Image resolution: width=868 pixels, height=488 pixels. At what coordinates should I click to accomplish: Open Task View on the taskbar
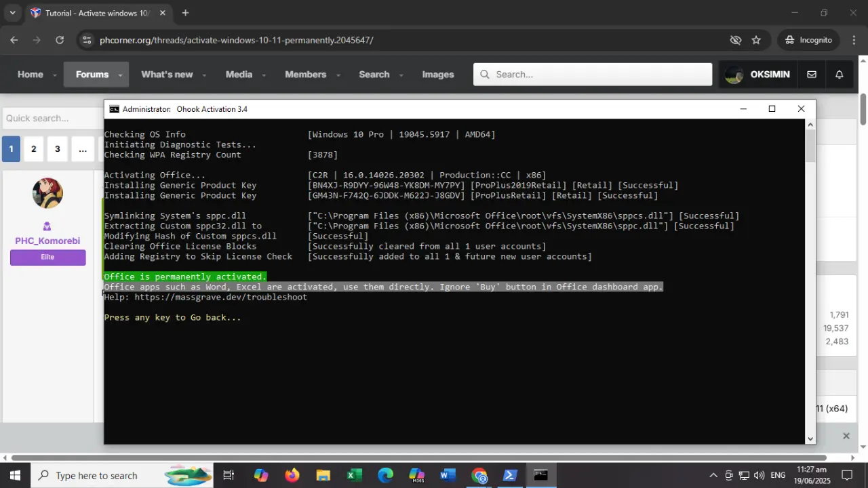pyautogui.click(x=229, y=475)
